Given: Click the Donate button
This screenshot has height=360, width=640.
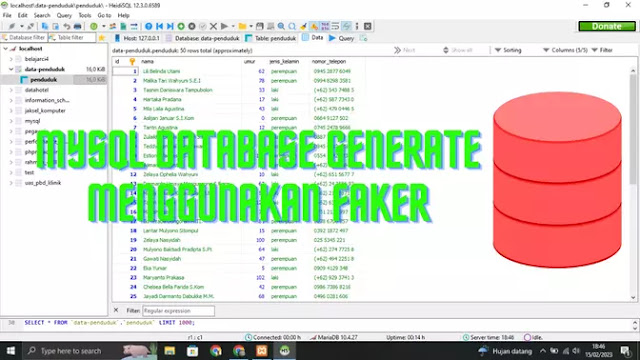Looking at the screenshot, I should coord(607,26).
